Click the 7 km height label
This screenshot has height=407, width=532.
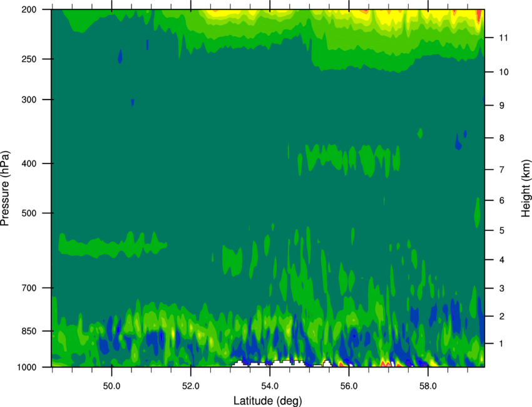(x=501, y=170)
